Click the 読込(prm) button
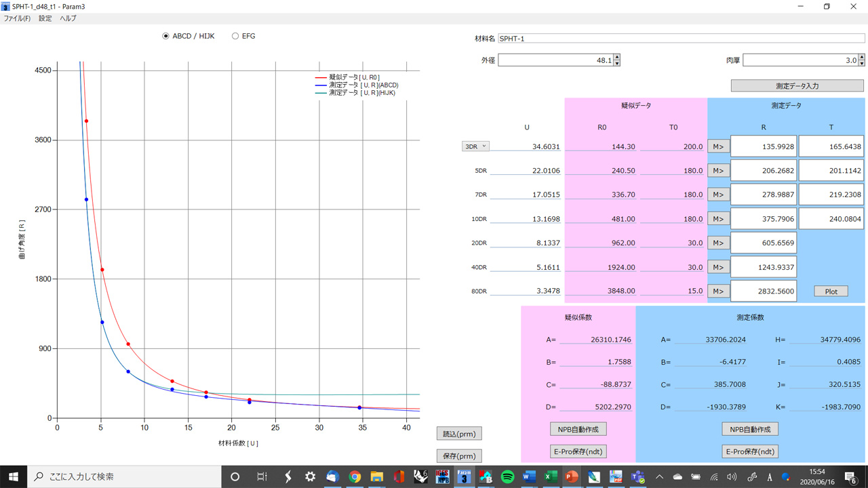Viewport: 868px width, 488px height. tap(459, 434)
